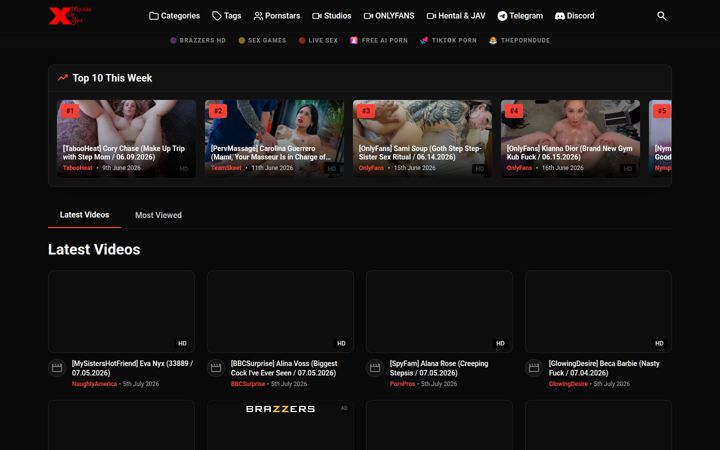Image resolution: width=720 pixels, height=450 pixels.
Task: Follow the FREE AI PORN partner link
Action: point(379,40)
